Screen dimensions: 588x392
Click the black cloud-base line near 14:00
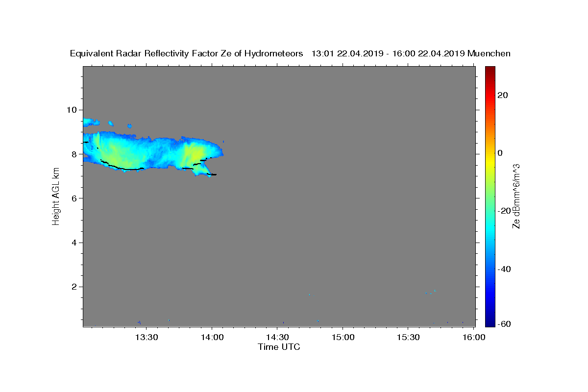[212, 174]
